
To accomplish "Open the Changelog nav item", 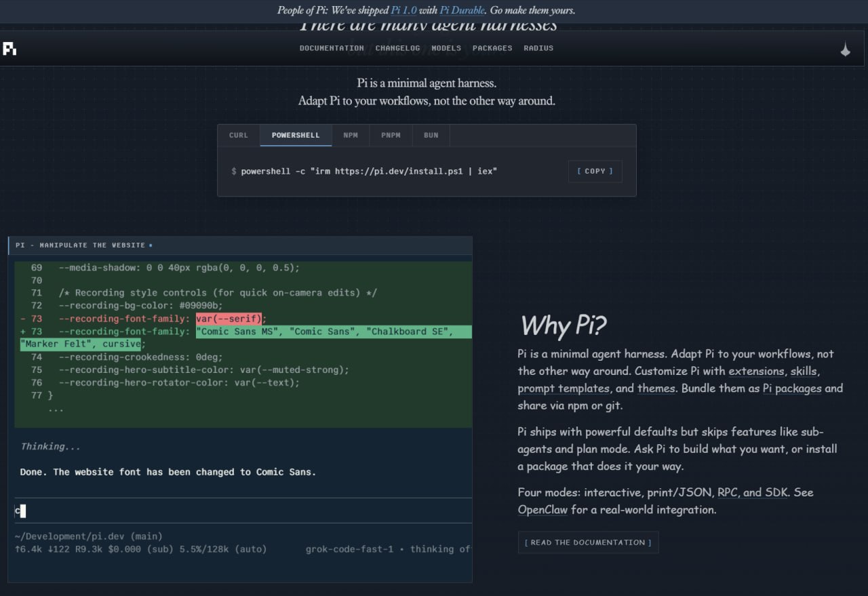I will pos(397,48).
